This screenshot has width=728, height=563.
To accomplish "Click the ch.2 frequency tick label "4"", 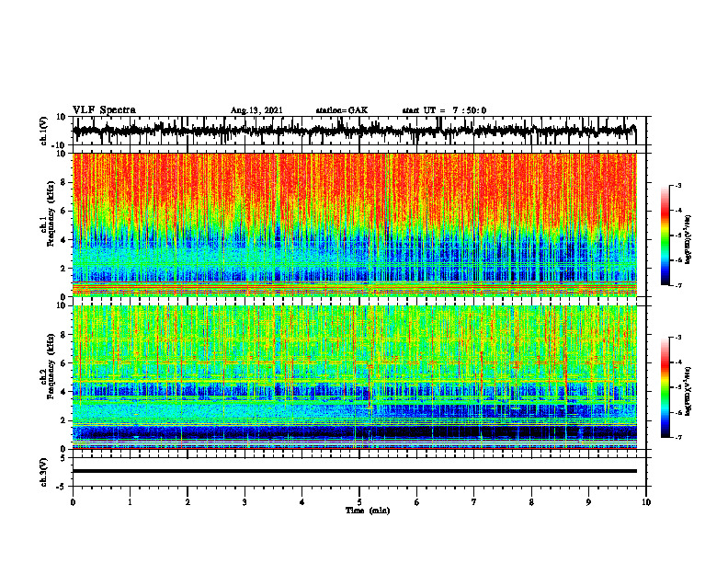I will 63,392.
